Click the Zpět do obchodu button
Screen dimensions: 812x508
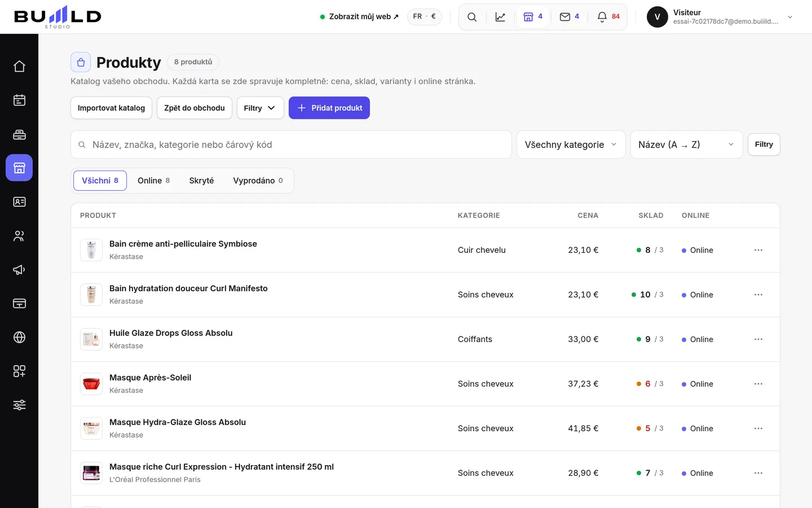pos(195,108)
